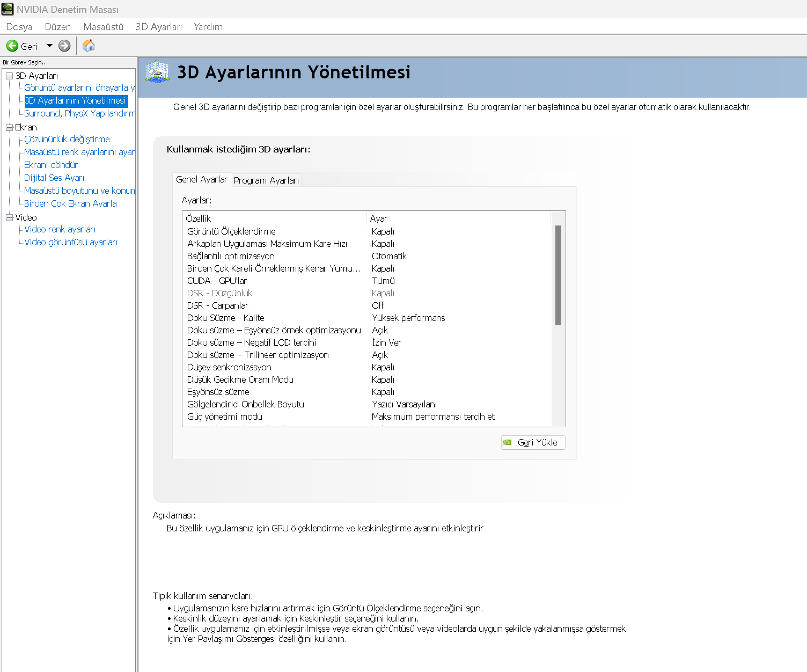Select the Gölgelendirici Önbellek Boyutu row
807x672 pixels.
click(x=367, y=404)
